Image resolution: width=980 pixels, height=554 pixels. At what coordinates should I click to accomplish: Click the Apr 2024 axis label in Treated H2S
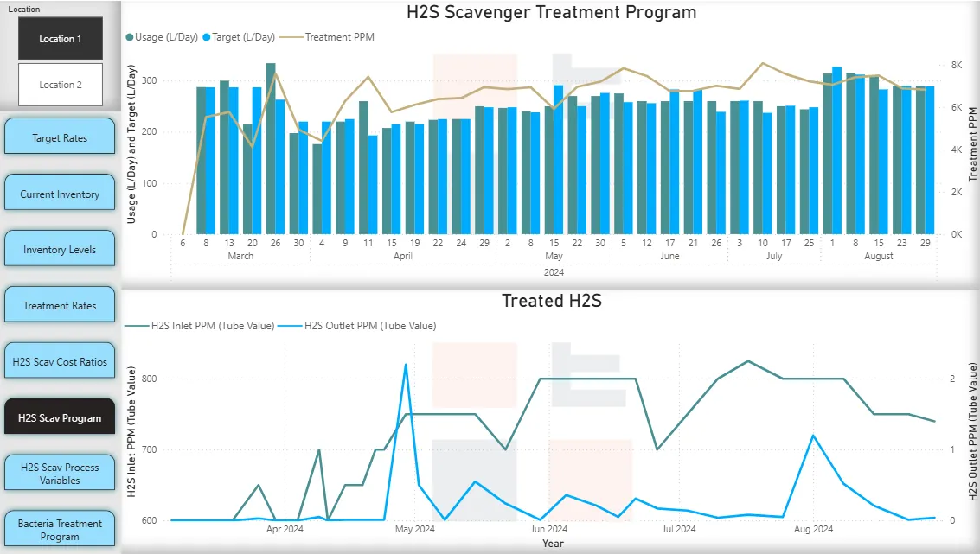click(x=285, y=529)
